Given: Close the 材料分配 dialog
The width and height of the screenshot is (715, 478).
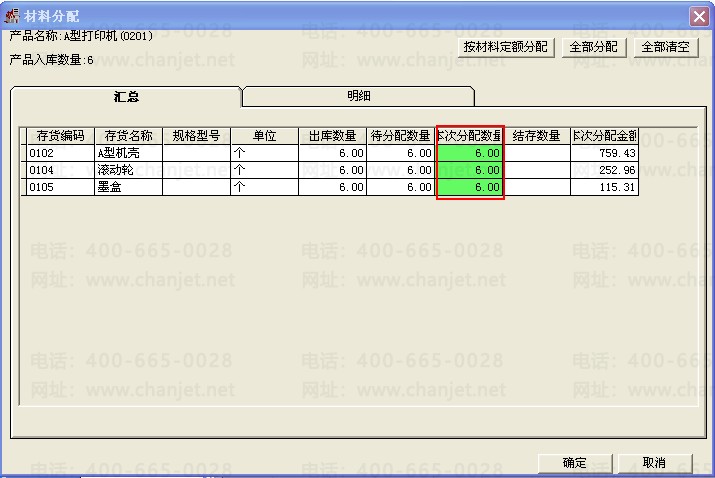Looking at the screenshot, I should [x=699, y=16].
